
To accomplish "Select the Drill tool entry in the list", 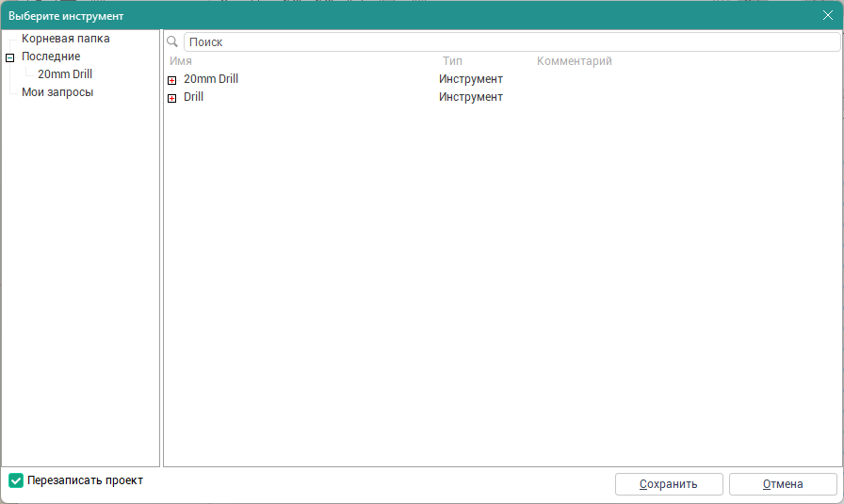I will coord(193,97).
